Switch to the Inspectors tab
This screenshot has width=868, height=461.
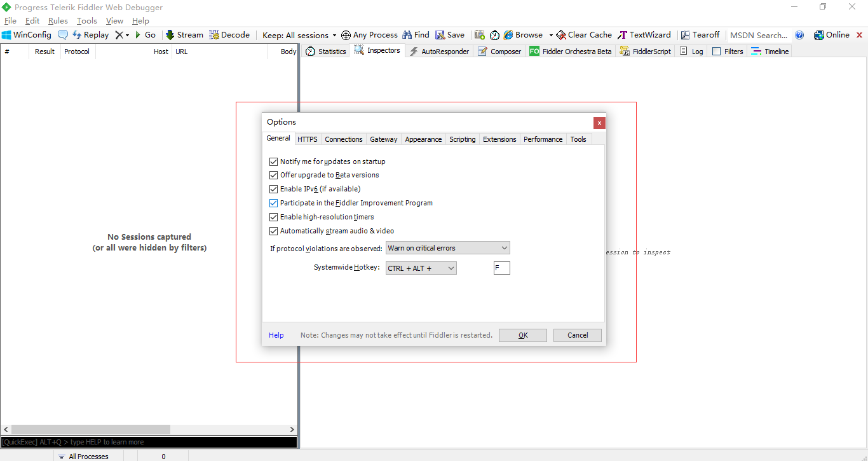[x=377, y=50]
